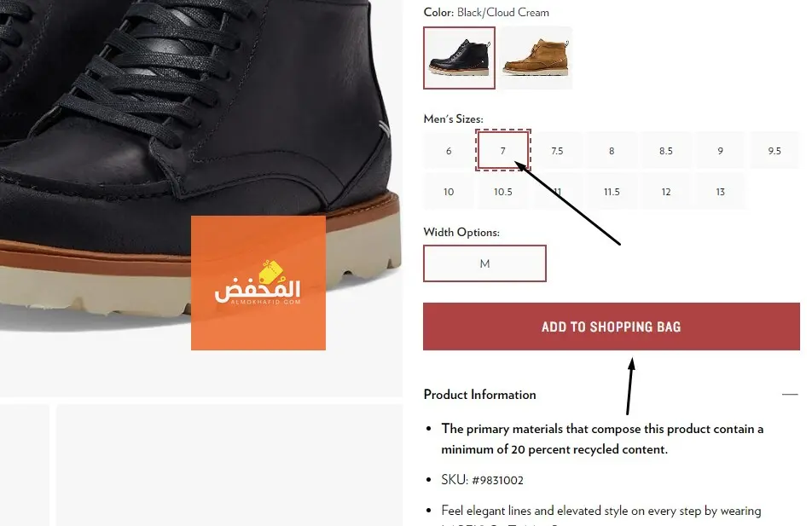
Task: Click Add to Shopping Bag button
Action: point(612,327)
